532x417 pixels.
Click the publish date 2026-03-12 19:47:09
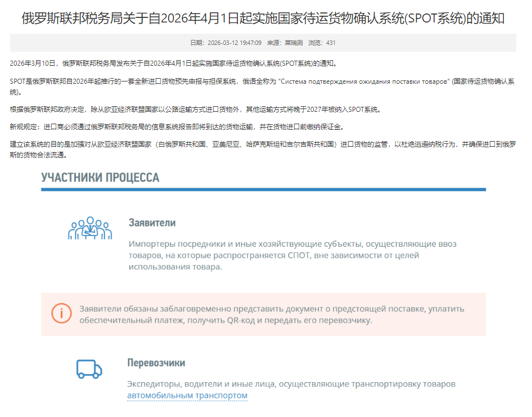click(x=235, y=43)
